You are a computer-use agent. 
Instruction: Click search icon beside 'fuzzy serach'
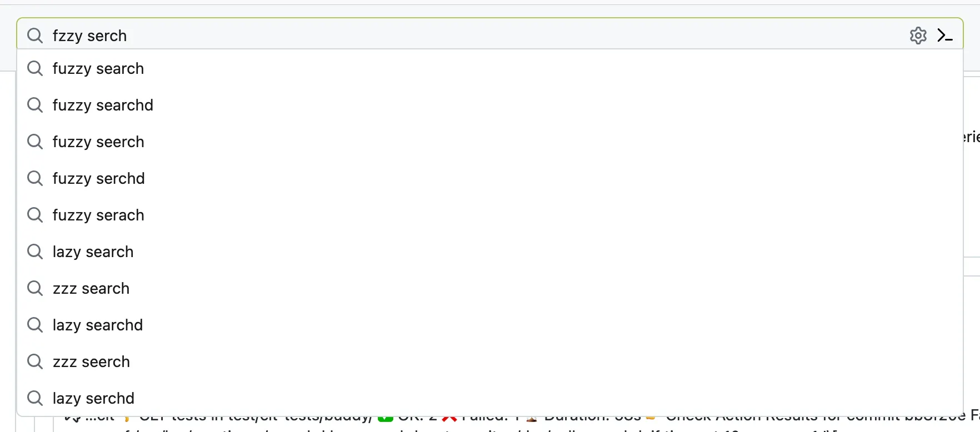(35, 215)
